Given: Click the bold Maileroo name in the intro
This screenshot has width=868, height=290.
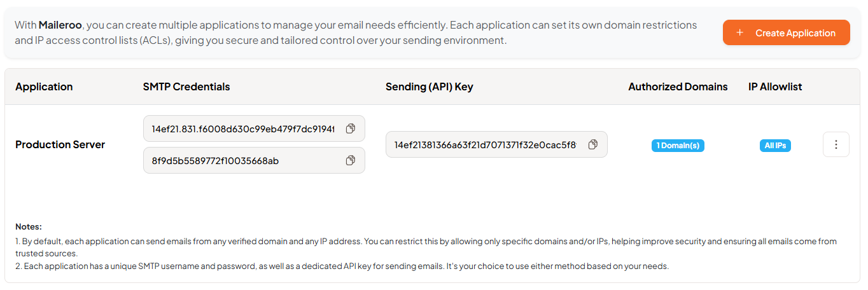Looking at the screenshot, I should click(60, 25).
